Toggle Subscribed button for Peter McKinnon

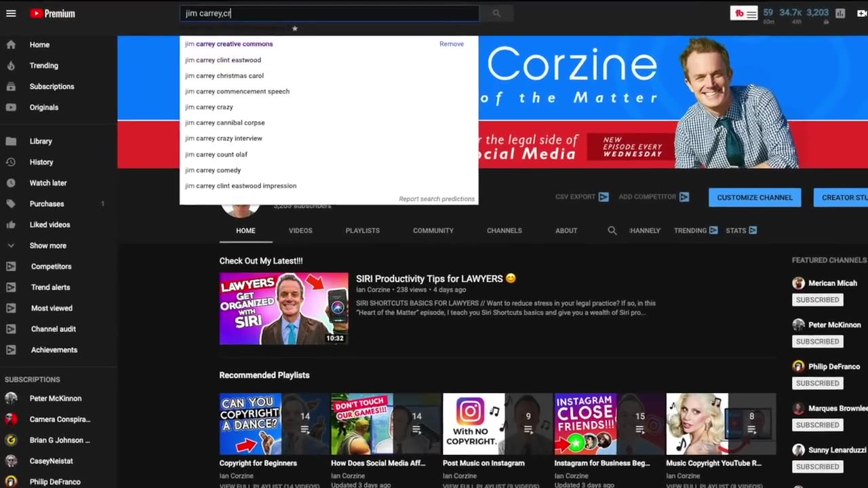click(x=817, y=342)
